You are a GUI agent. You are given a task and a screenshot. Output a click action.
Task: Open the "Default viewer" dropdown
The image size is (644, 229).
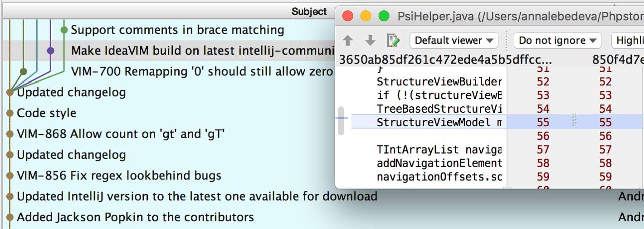click(454, 40)
